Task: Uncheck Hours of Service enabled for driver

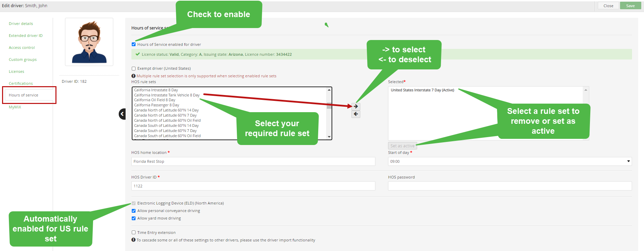Action: click(134, 44)
